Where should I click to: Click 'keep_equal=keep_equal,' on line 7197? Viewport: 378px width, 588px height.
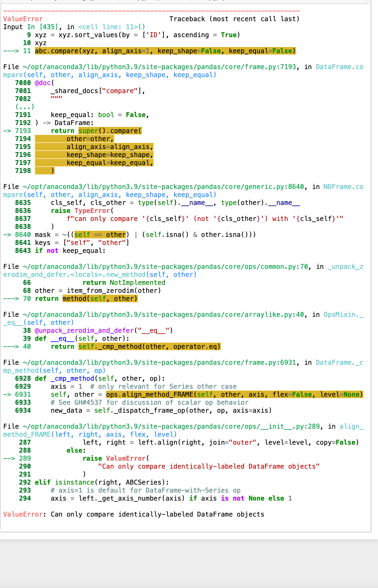click(x=110, y=163)
